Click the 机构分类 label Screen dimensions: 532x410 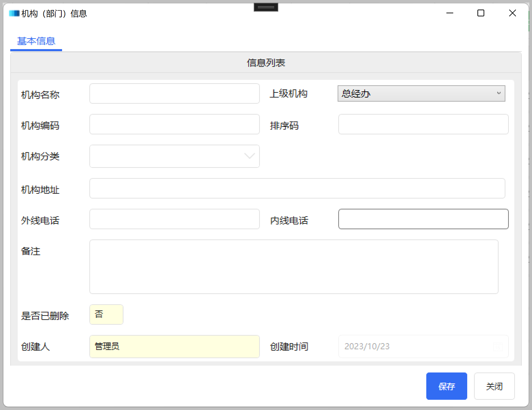click(x=40, y=156)
